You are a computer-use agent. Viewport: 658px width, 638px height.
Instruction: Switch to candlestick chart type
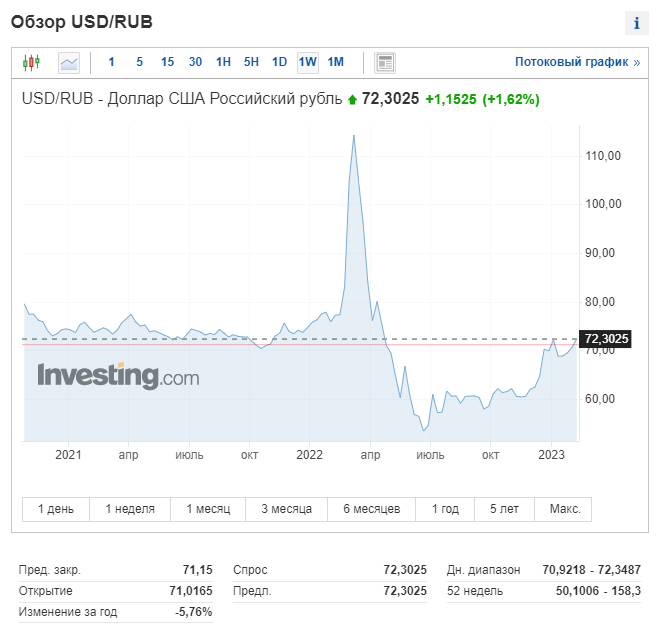[x=31, y=62]
